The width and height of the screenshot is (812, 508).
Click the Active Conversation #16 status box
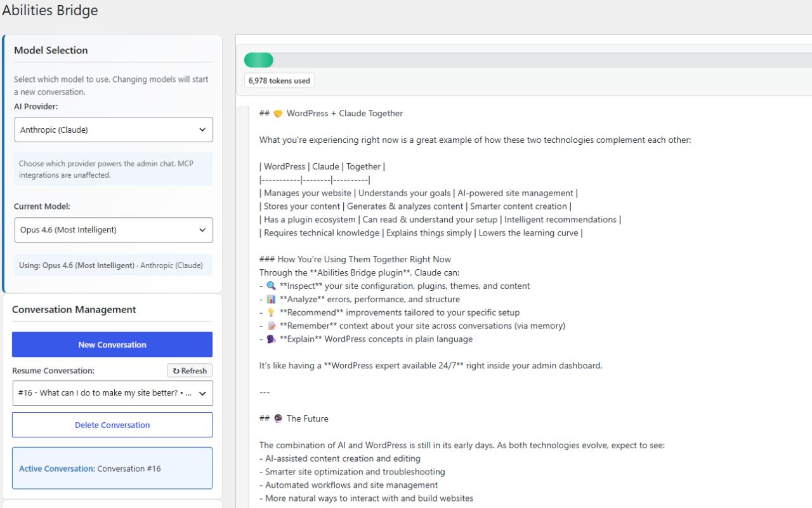click(112, 469)
